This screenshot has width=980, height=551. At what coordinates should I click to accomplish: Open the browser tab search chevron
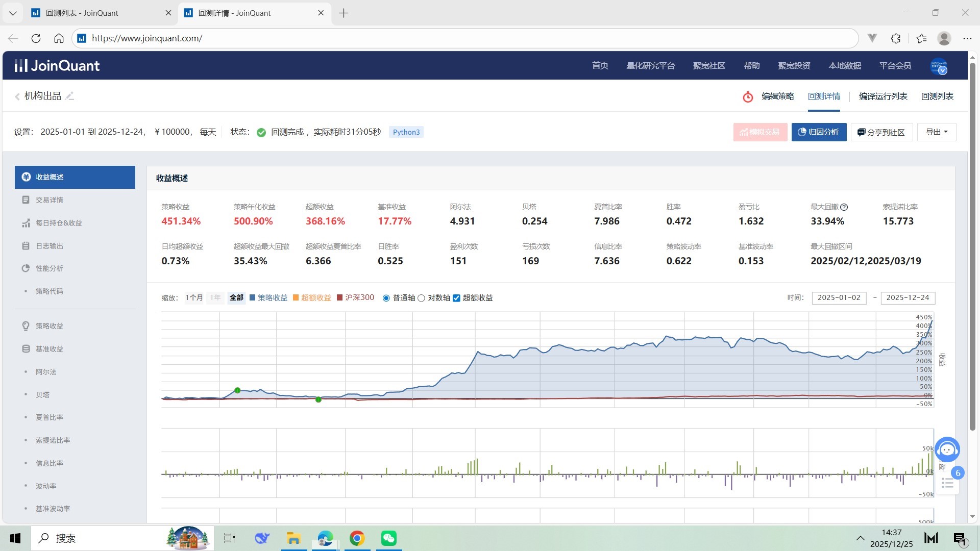point(13,13)
